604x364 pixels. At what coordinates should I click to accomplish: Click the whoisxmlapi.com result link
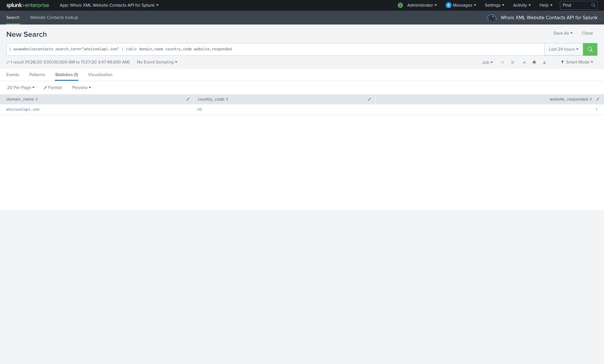pos(23,109)
